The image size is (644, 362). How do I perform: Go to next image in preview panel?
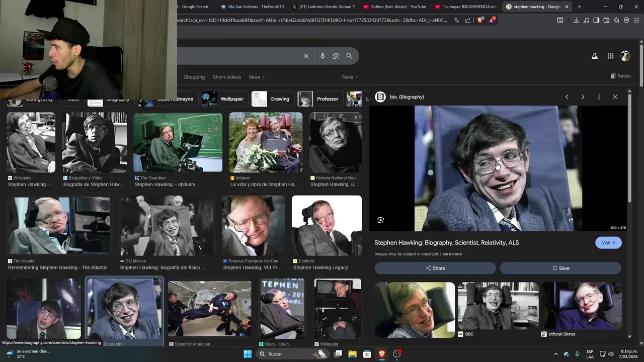583,97
